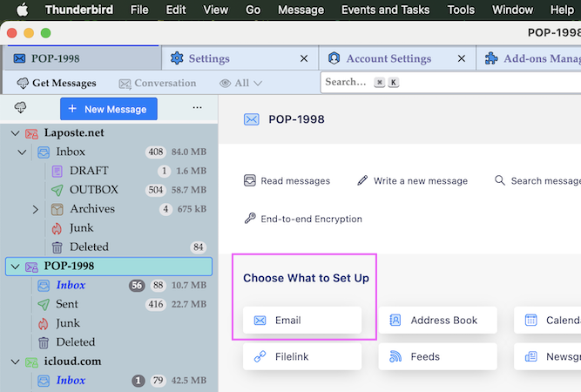Open the File menu
The height and width of the screenshot is (392, 581).
139,10
